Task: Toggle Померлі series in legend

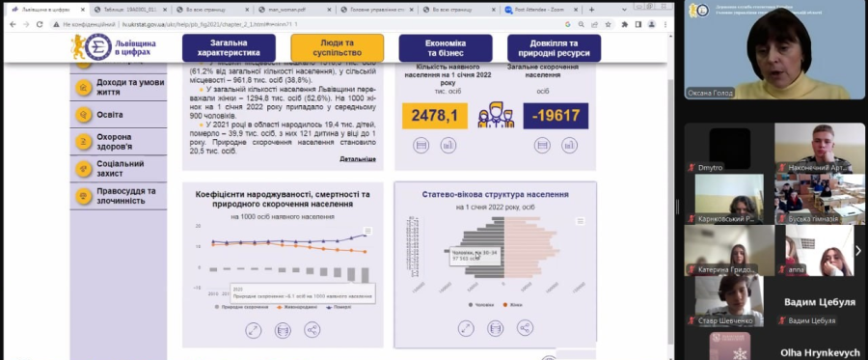Action: 338,307
